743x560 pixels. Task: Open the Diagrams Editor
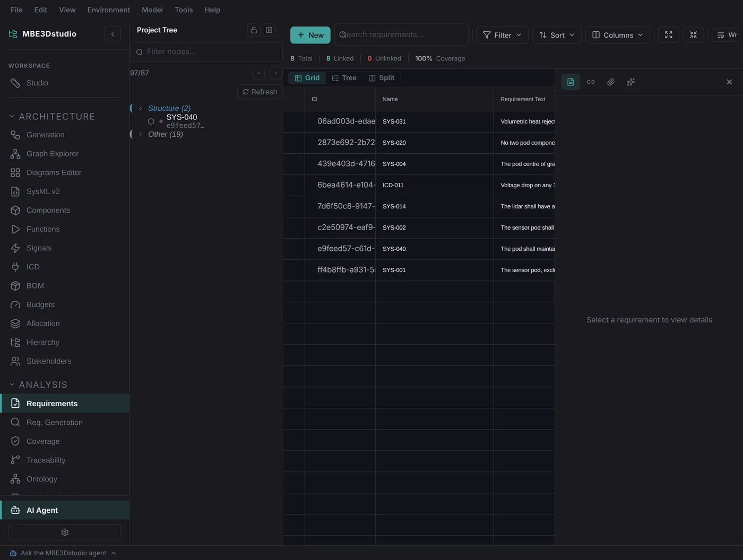coord(65,172)
